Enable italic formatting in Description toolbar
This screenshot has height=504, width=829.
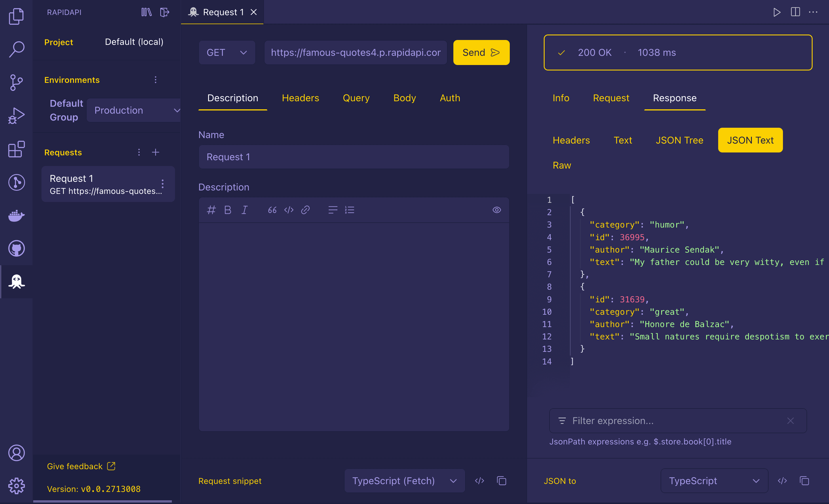coord(245,209)
